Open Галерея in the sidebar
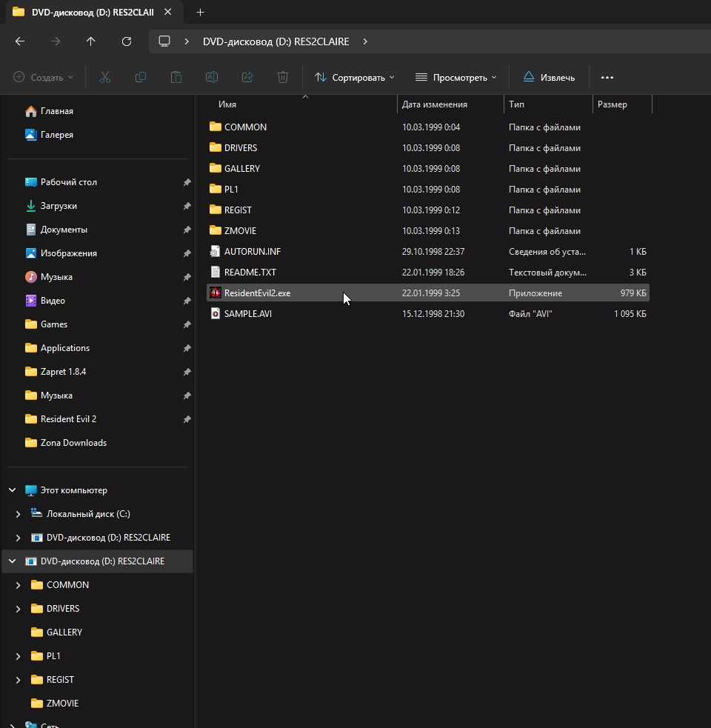Image resolution: width=711 pixels, height=728 pixels. tap(56, 135)
